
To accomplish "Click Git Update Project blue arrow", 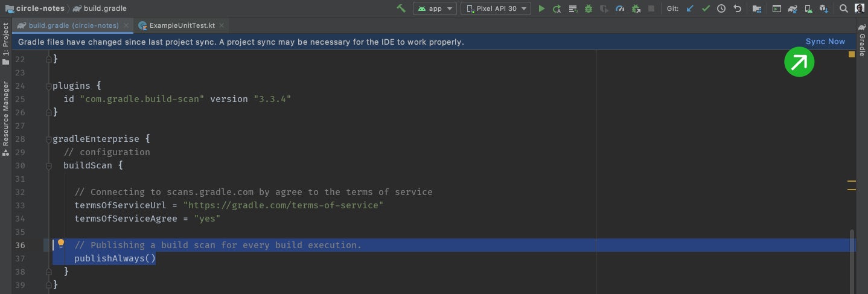I will click(690, 8).
